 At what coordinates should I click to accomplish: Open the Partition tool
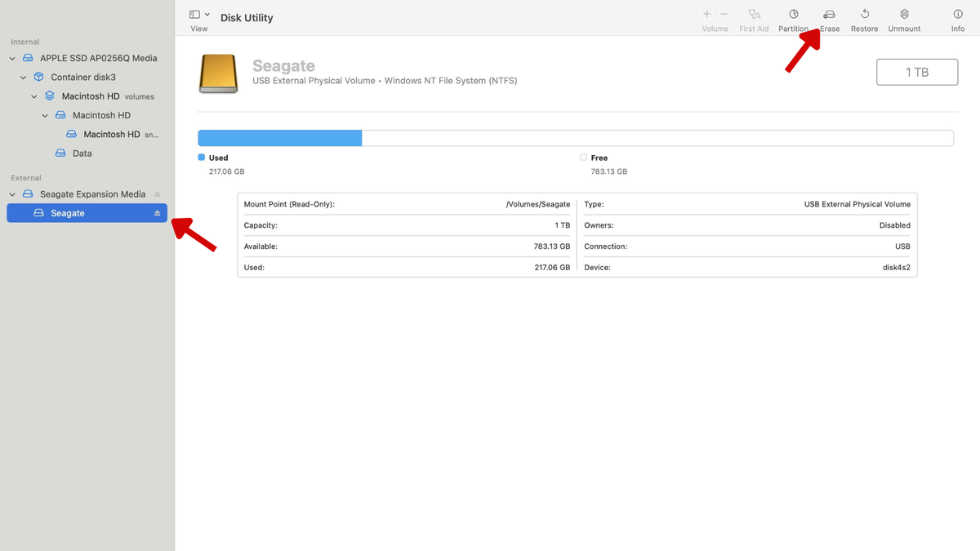click(793, 15)
